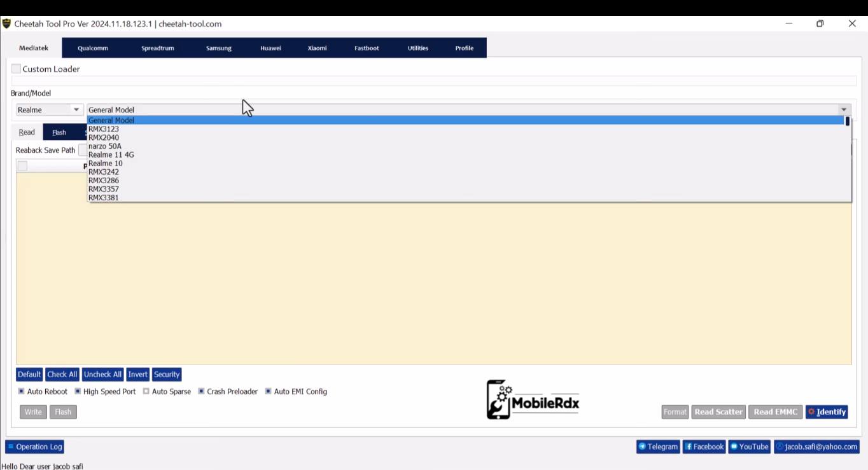
Task: Select RMX2040 from the model list
Action: tap(465, 137)
